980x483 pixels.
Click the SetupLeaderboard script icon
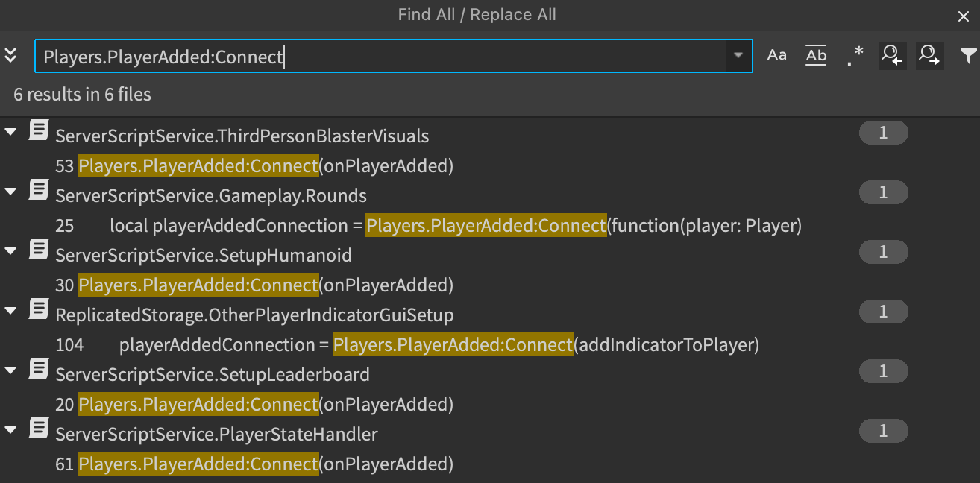(x=39, y=369)
